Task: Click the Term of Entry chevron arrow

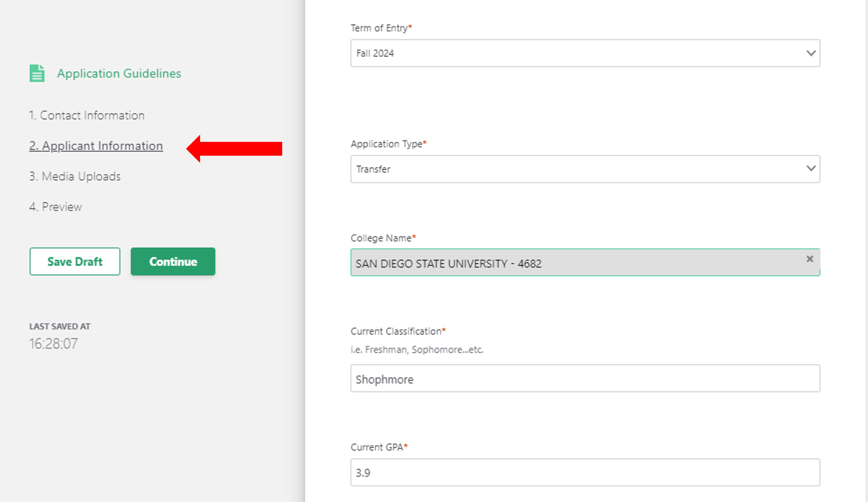Action: coord(811,53)
